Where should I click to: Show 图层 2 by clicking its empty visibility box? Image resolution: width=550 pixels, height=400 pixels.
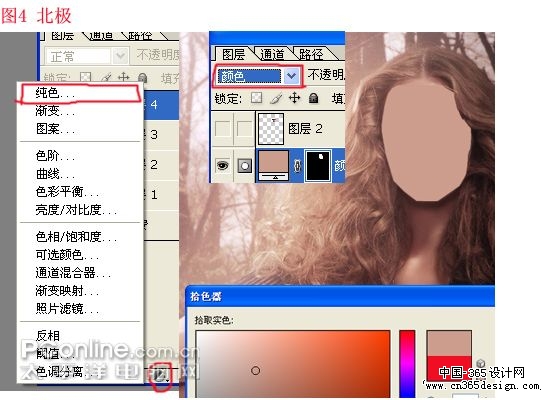pos(222,129)
